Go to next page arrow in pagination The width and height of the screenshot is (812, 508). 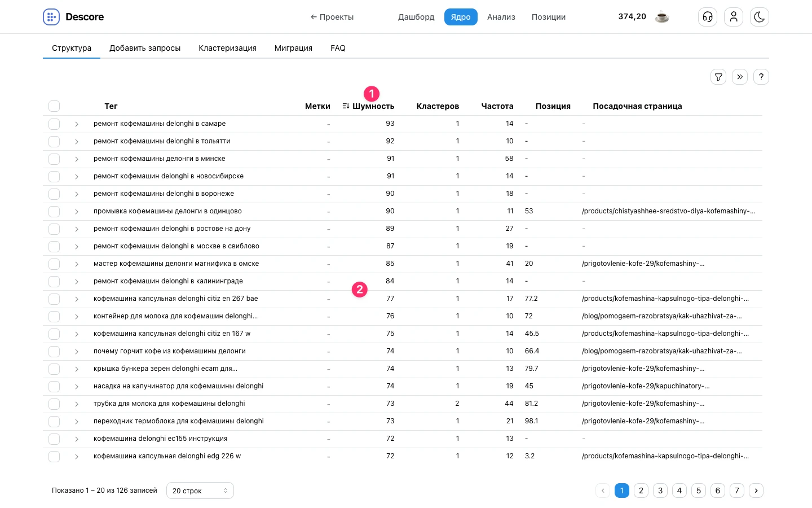pyautogui.click(x=756, y=491)
